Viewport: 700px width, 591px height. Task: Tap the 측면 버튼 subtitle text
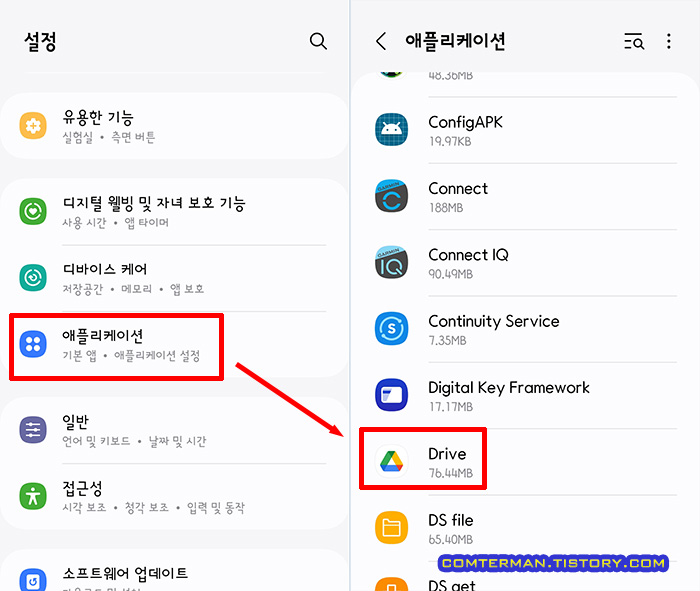tap(133, 137)
